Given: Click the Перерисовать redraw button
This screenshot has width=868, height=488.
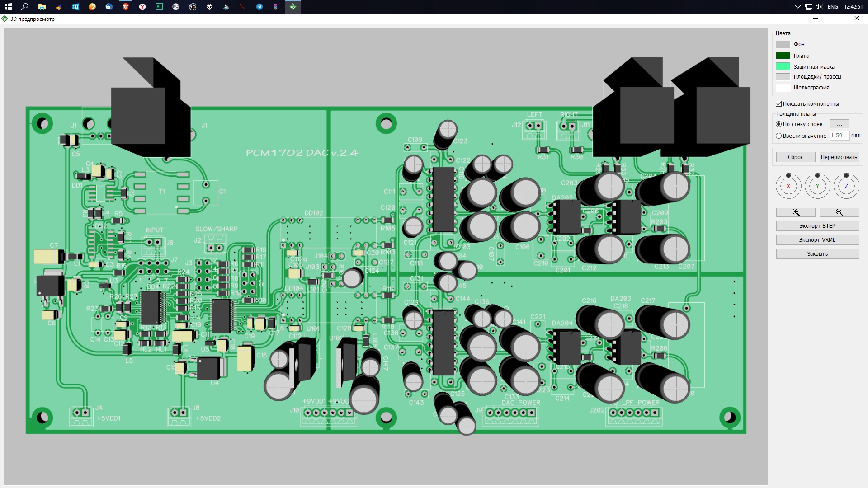Looking at the screenshot, I should pyautogui.click(x=839, y=157).
